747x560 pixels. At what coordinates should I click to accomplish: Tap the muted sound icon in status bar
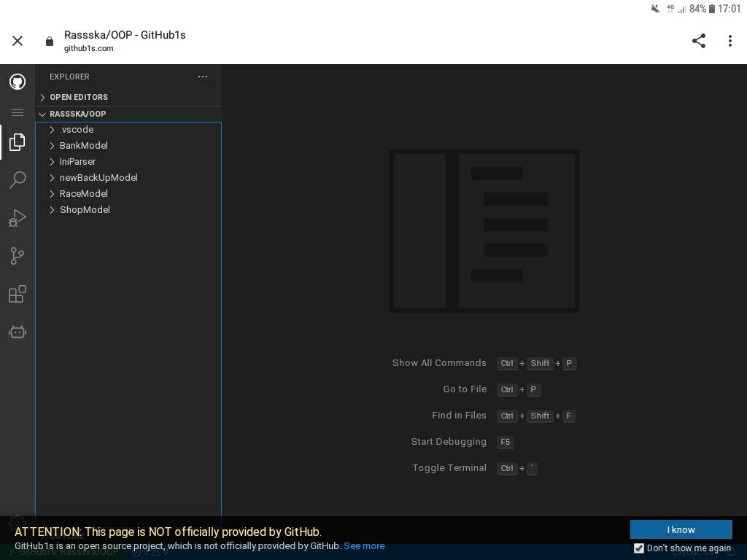click(x=656, y=9)
